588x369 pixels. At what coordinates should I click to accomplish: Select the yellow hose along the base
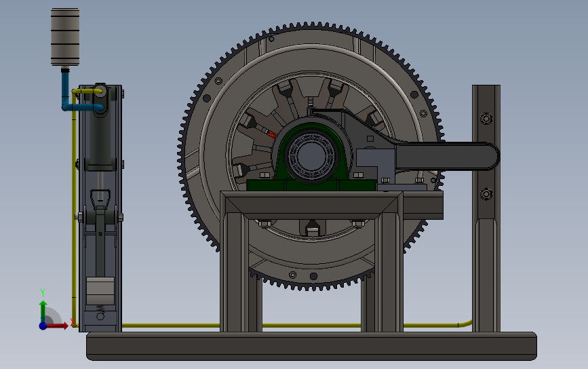click(x=296, y=325)
